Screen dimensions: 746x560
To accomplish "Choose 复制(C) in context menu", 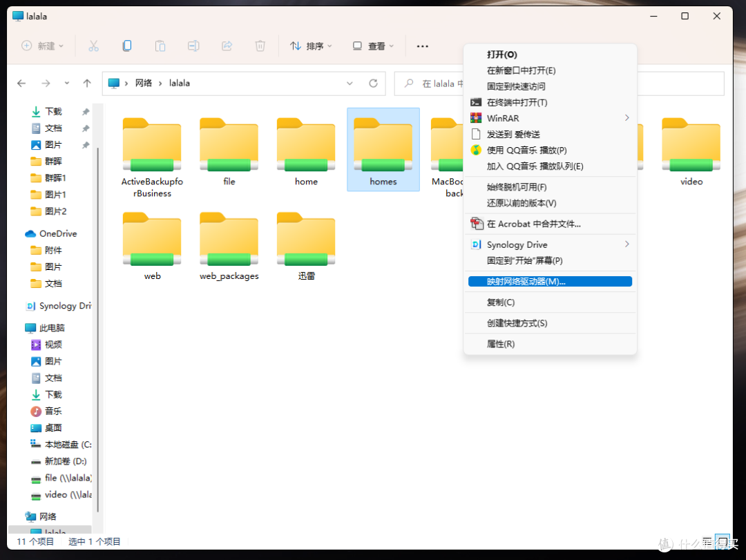I will click(x=550, y=302).
